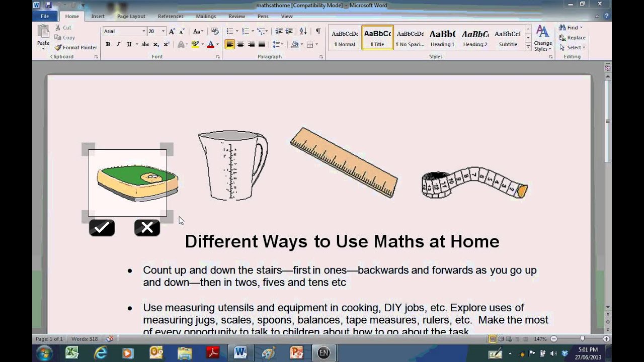Viewport: 644px width, 362px height.
Task: Switch to the Insert tab
Action: pos(98,16)
